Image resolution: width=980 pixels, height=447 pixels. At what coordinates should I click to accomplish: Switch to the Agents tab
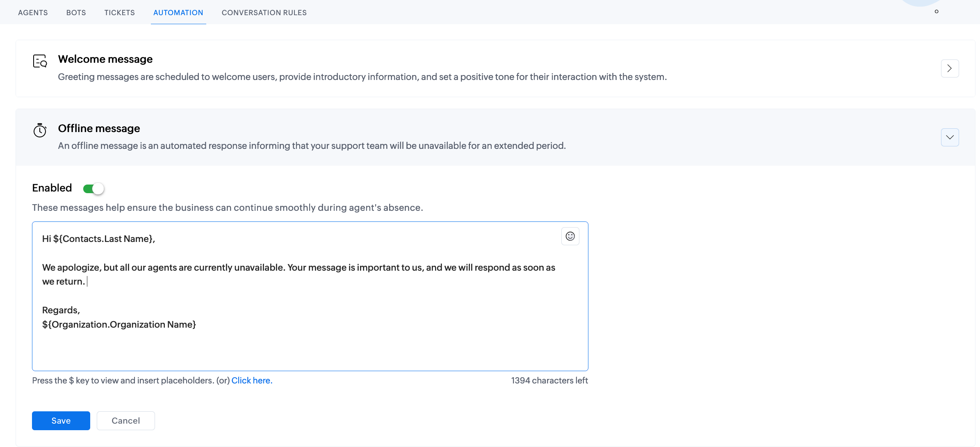pos(33,13)
